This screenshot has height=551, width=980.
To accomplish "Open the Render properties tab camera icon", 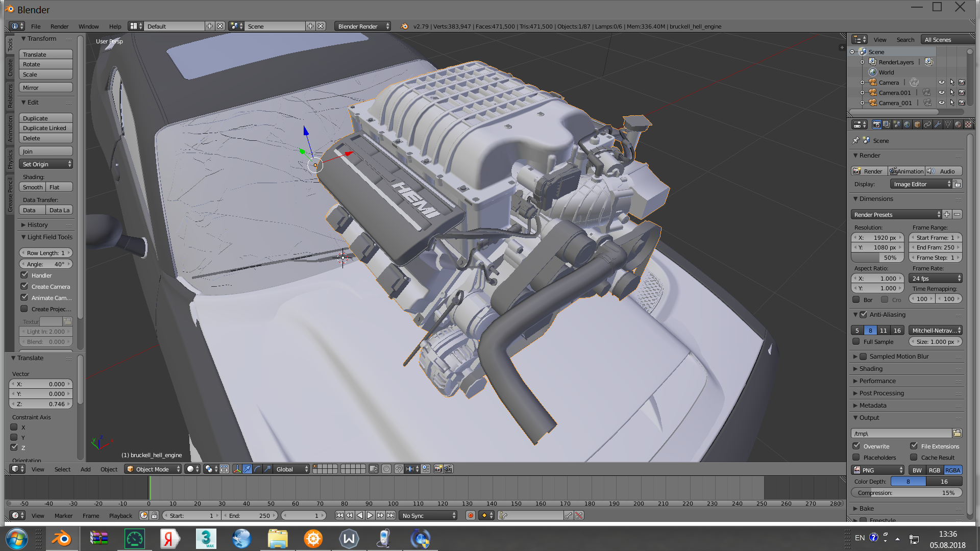I will 876,124.
